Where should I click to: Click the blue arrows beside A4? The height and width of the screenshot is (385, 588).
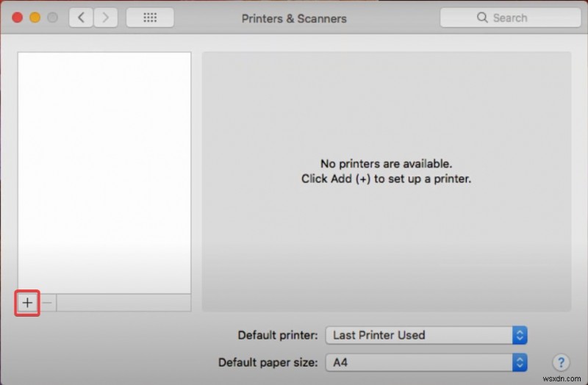point(520,362)
